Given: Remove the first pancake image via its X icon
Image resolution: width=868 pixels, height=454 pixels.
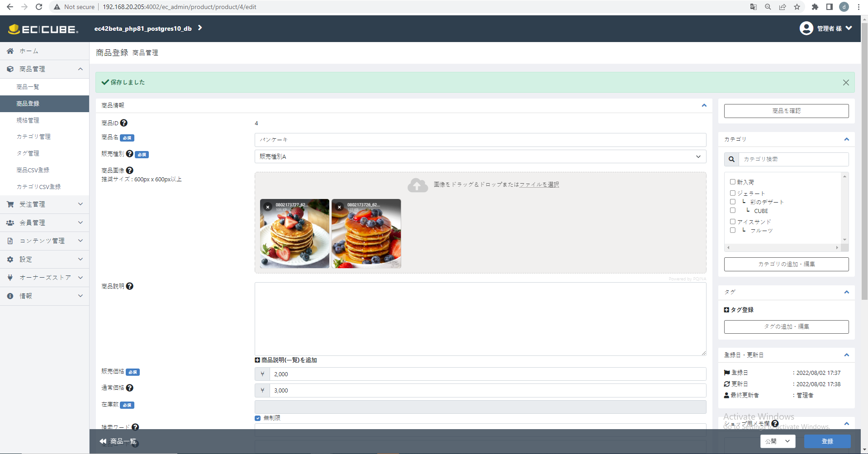Looking at the screenshot, I should tap(268, 207).
